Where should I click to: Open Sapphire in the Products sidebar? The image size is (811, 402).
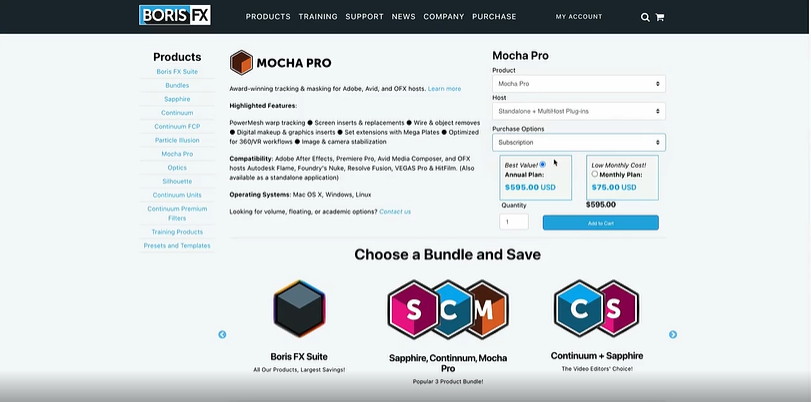coord(177,99)
